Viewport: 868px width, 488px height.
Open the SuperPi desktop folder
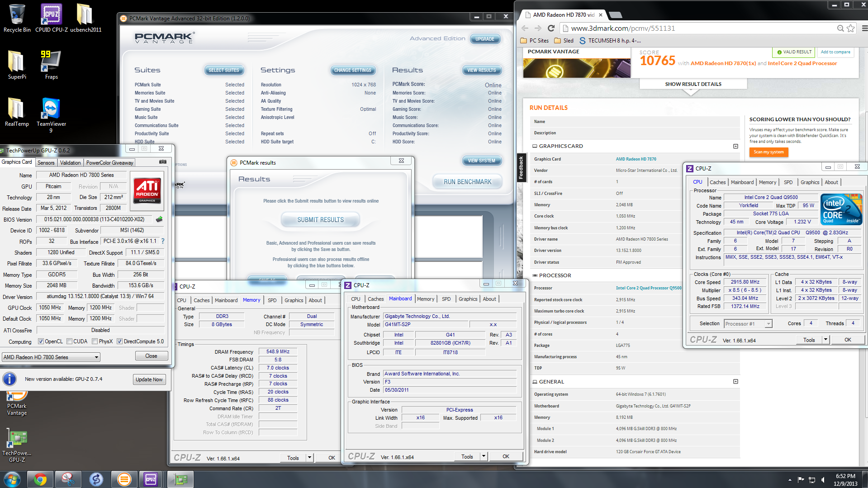tap(17, 65)
